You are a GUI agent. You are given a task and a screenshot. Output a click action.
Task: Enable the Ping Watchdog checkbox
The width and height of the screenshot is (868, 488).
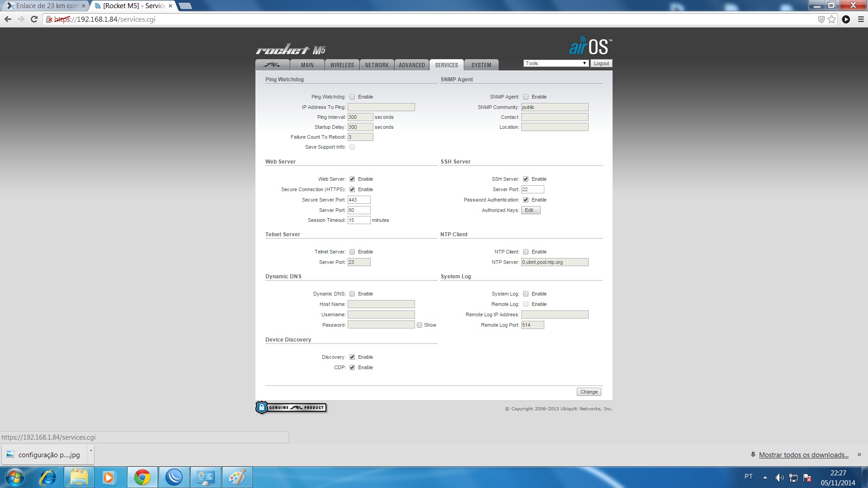tap(352, 97)
